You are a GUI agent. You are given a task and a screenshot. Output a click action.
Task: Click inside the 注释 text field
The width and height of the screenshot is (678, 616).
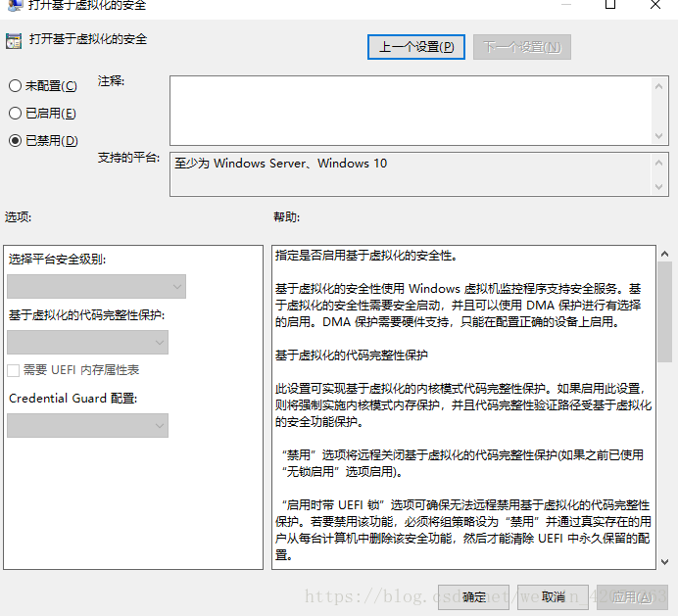[x=412, y=111]
